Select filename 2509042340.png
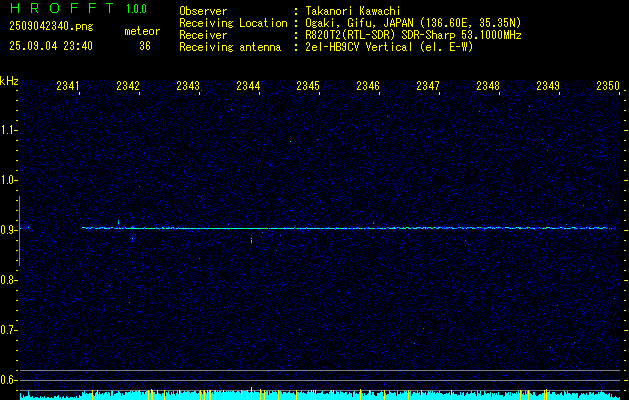Screen dimensions: 629x400 click(51, 27)
